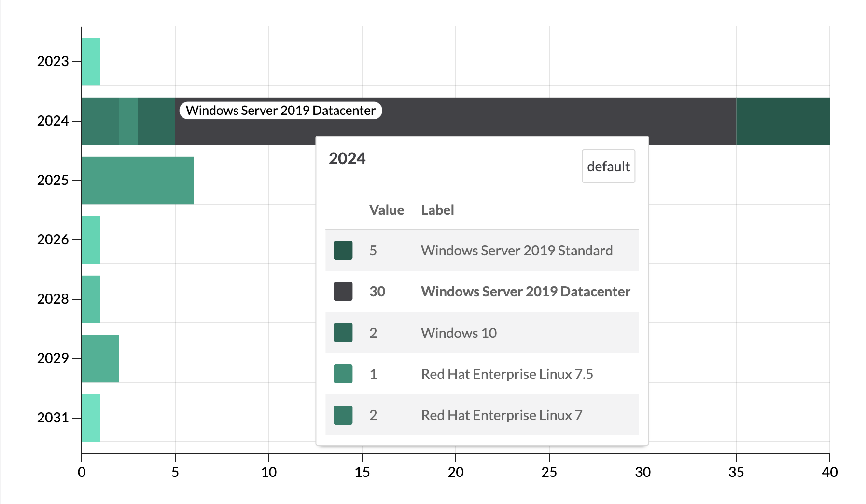Click the x-axis tick label 40

tap(830, 472)
